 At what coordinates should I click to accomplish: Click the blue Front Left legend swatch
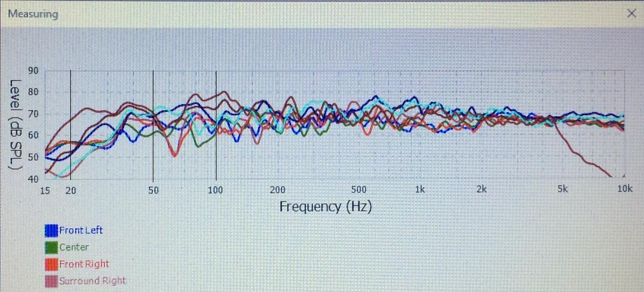(51, 230)
